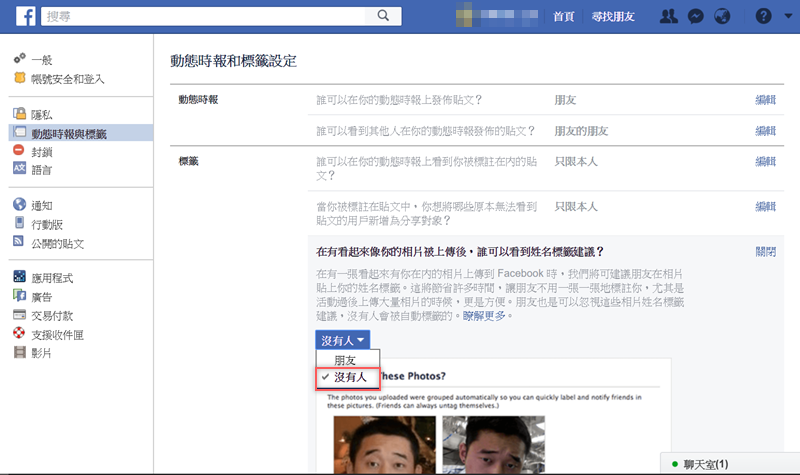Open 帳號安全和登入 settings page
The height and width of the screenshot is (475, 800).
point(68,79)
